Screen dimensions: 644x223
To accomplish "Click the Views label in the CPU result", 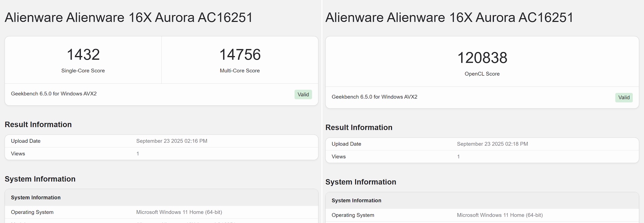I will tap(18, 154).
